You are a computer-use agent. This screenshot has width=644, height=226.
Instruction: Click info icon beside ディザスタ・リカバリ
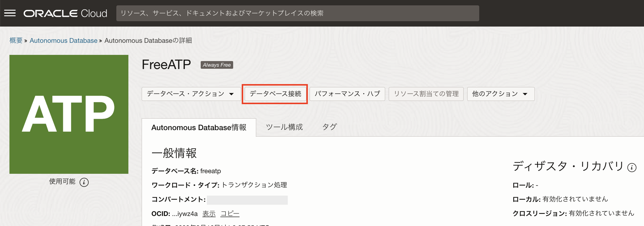[x=632, y=168]
